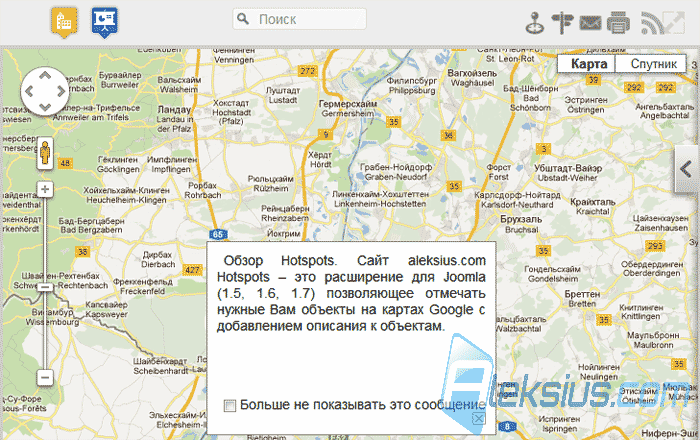Click the printer icon

618,23
